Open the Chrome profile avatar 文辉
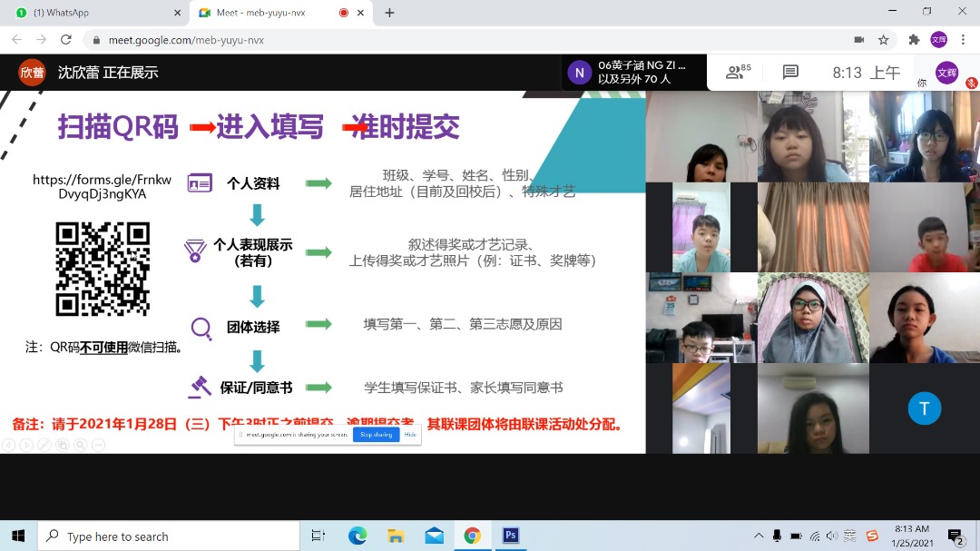 pos(939,40)
